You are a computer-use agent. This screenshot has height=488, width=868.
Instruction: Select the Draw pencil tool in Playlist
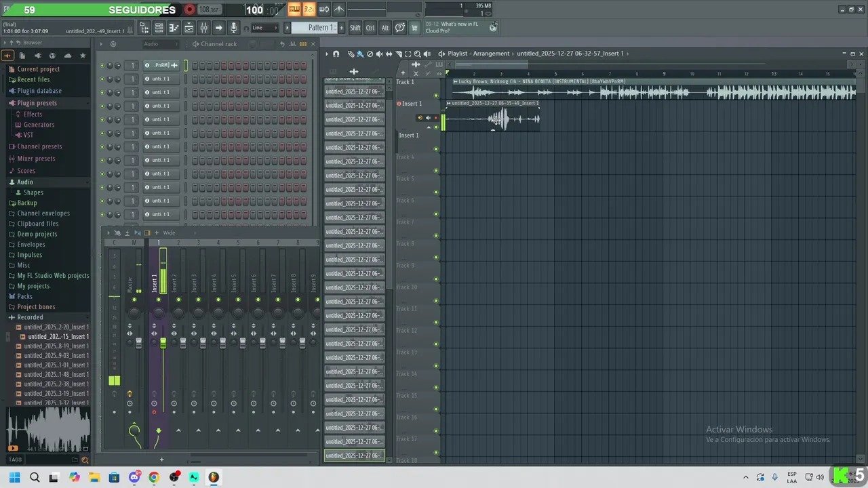351,54
